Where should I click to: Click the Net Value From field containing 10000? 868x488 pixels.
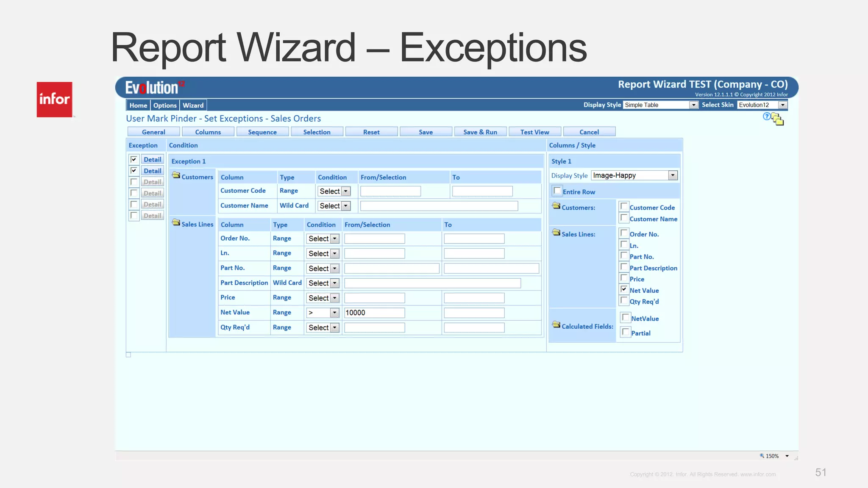coord(375,313)
